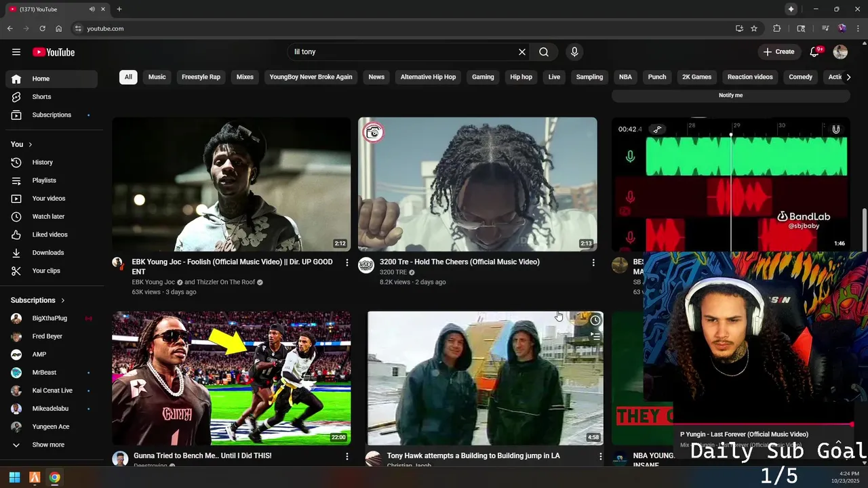The width and height of the screenshot is (868, 488).
Task: Open the BandLab waveform video thumbnail
Action: tap(730, 184)
